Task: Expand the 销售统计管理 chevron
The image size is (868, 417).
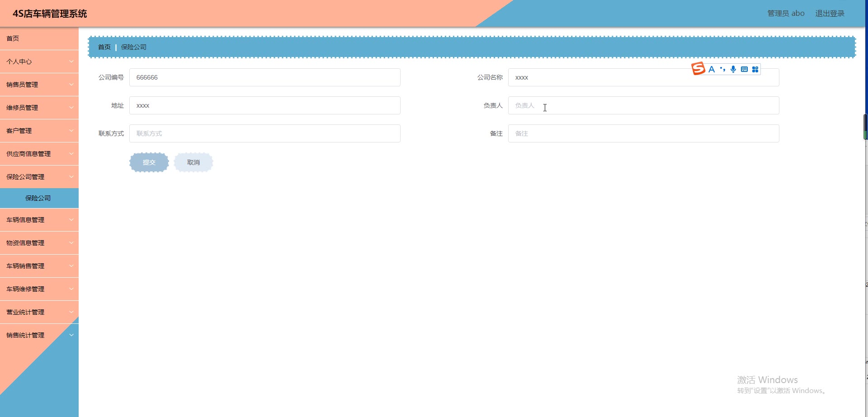Action: pyautogui.click(x=71, y=335)
